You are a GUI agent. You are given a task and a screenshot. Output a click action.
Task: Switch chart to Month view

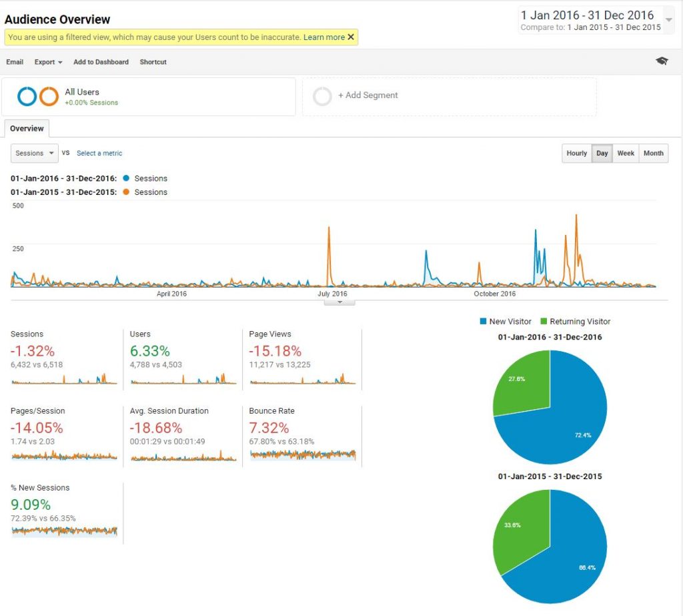(654, 153)
